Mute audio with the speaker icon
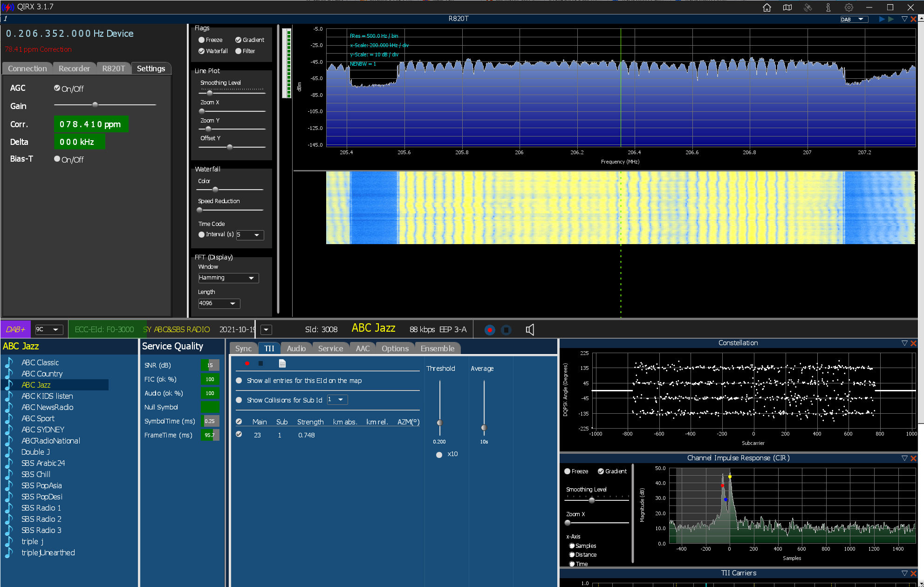This screenshot has width=924, height=587. pyautogui.click(x=530, y=330)
